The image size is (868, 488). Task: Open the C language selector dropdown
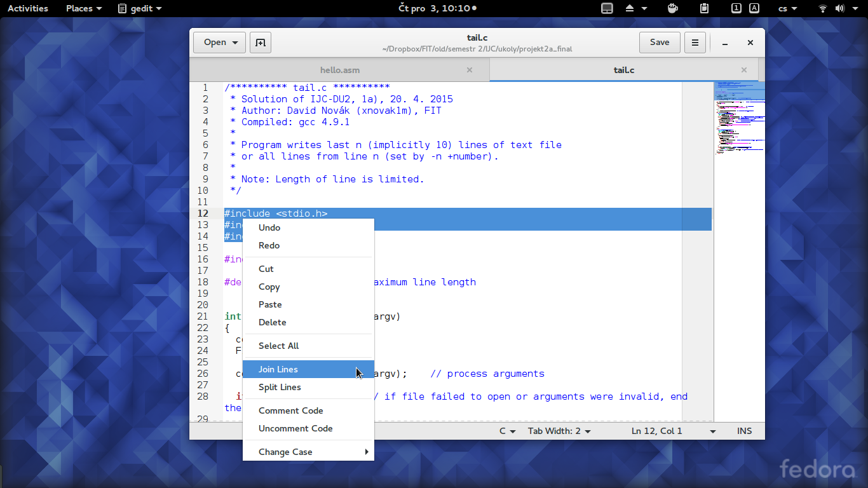[506, 431]
